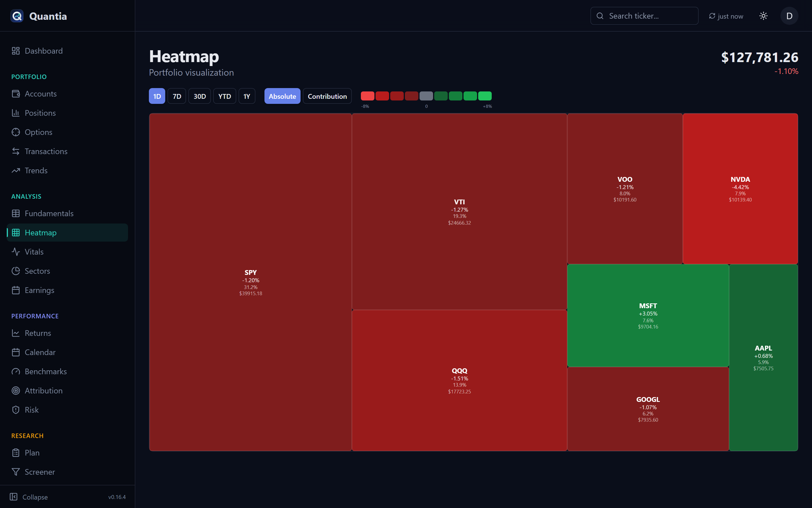Click the Earnings calendar icon

point(16,290)
